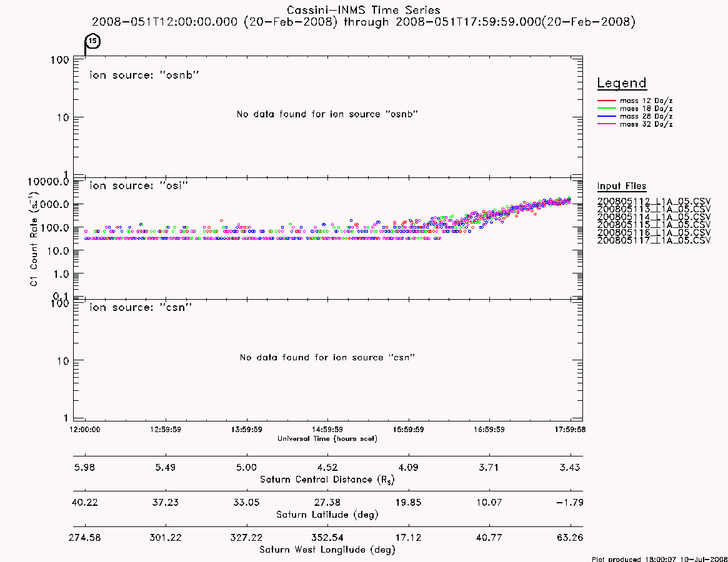The height and width of the screenshot is (562, 728).
Task: Click the 352.54 west longitude value
Action: click(x=327, y=538)
